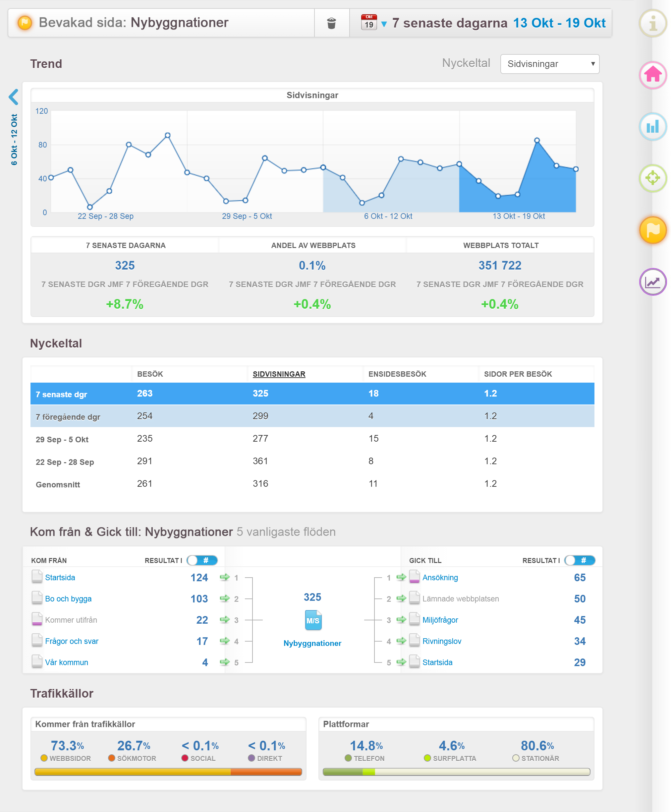Open the info icon in sidebar

(653, 23)
